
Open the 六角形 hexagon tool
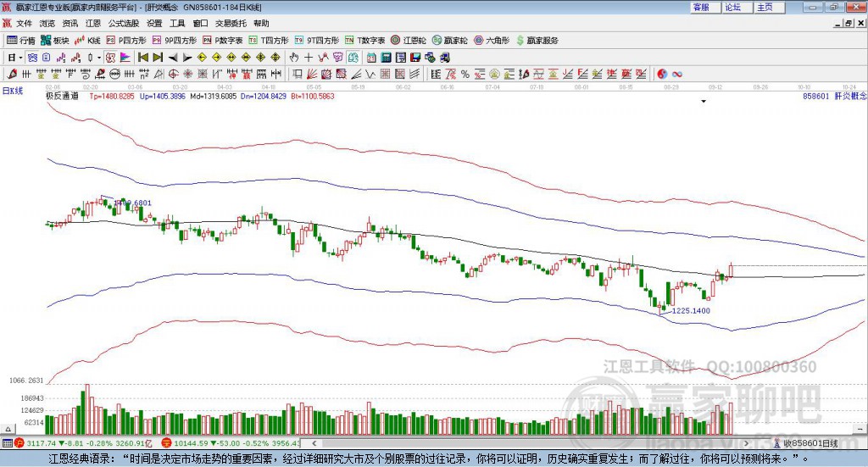tap(492, 41)
